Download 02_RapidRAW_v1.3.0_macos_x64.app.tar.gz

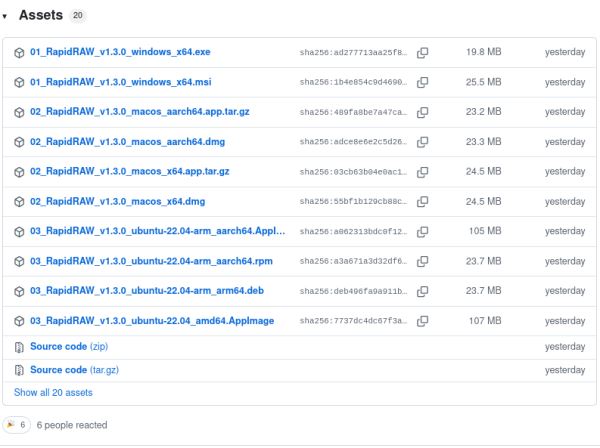pos(130,171)
